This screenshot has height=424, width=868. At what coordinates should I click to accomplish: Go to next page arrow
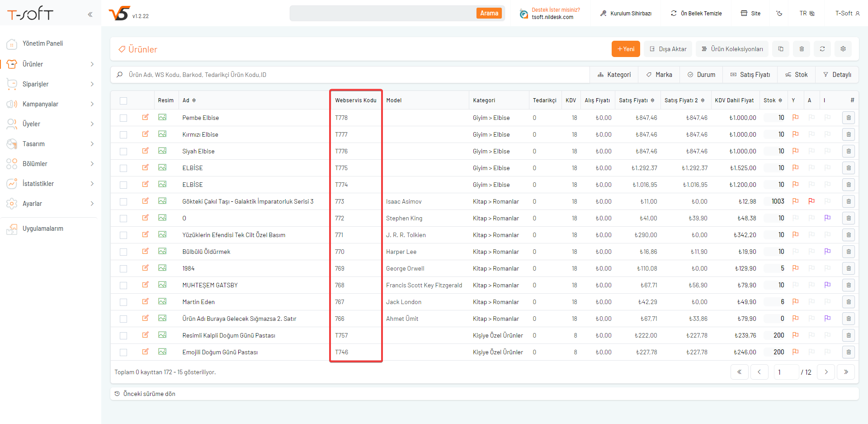click(x=826, y=372)
